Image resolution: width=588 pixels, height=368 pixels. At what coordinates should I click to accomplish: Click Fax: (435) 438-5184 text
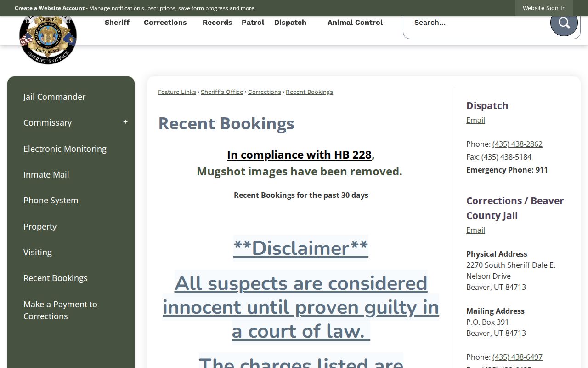(499, 157)
